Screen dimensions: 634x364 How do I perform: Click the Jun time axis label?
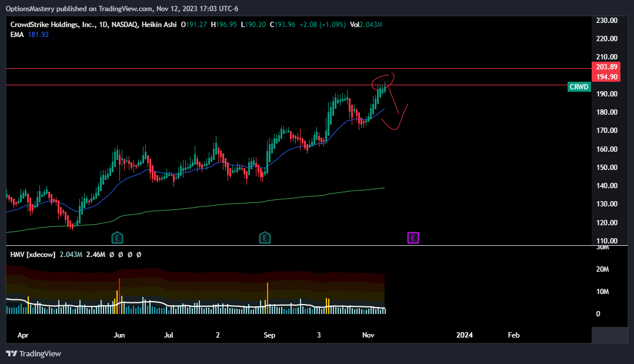[x=119, y=335]
